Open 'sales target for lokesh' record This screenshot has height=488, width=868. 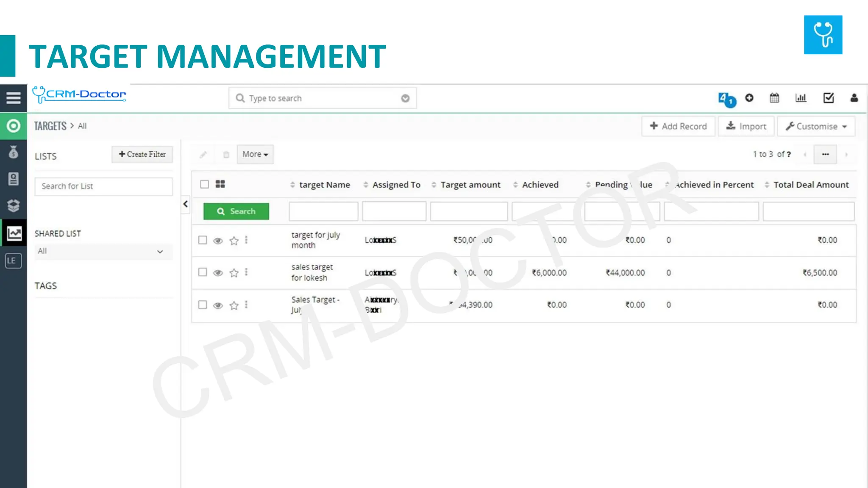click(x=312, y=272)
